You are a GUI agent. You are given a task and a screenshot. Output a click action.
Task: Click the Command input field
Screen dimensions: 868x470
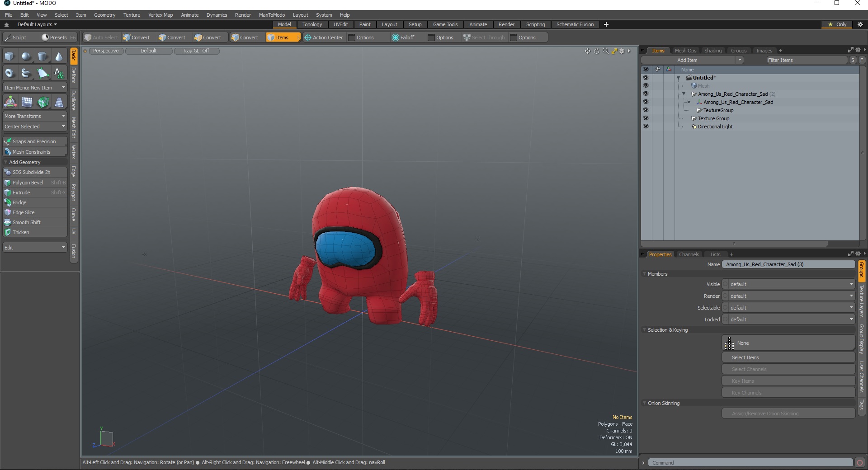tap(750, 462)
